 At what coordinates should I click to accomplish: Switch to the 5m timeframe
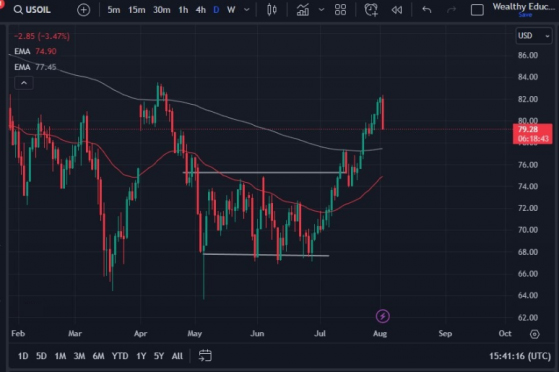[114, 10]
